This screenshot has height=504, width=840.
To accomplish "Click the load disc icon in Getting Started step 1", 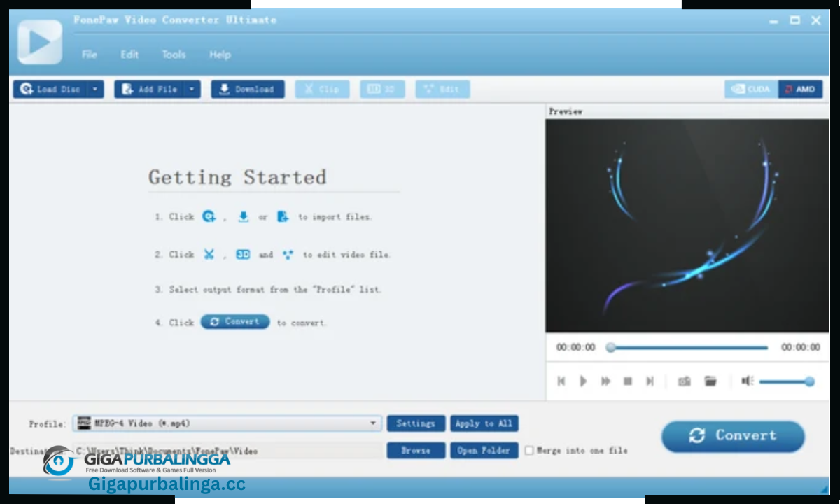I will pyautogui.click(x=209, y=216).
